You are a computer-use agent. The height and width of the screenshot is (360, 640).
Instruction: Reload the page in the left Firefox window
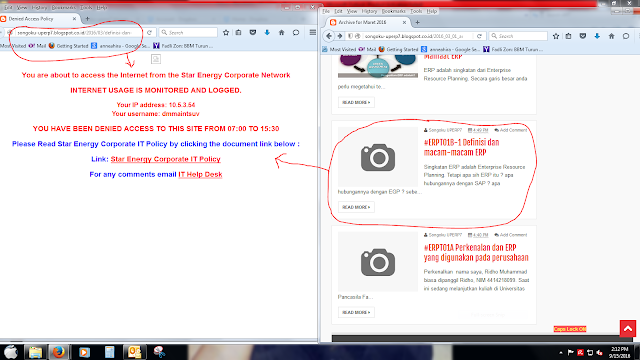(x=149, y=33)
